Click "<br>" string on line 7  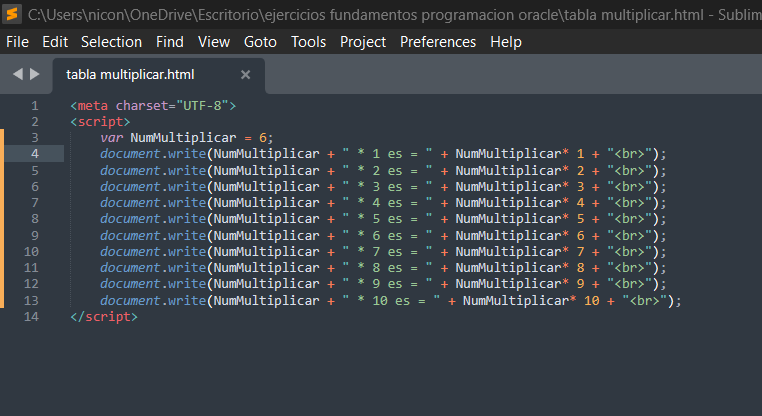click(629, 203)
